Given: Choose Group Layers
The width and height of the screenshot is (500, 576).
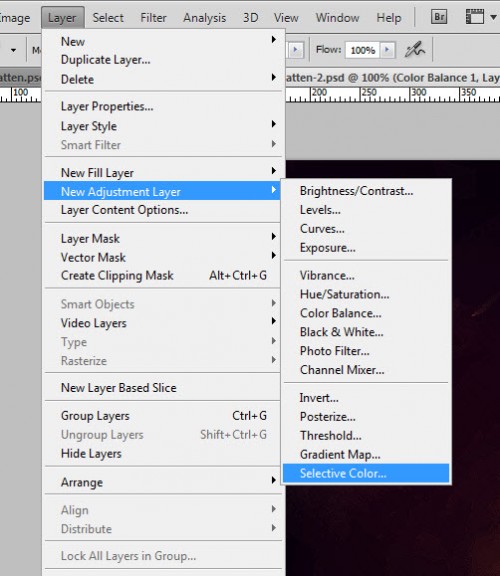Looking at the screenshot, I should point(162,416).
